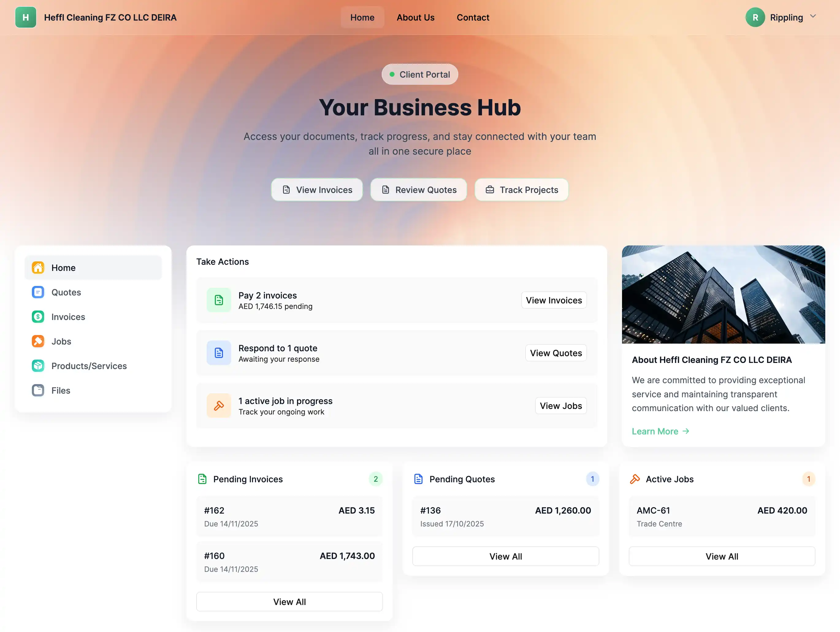Open the About Us nav item
Screen dimensions: 840x632
pyautogui.click(x=415, y=17)
